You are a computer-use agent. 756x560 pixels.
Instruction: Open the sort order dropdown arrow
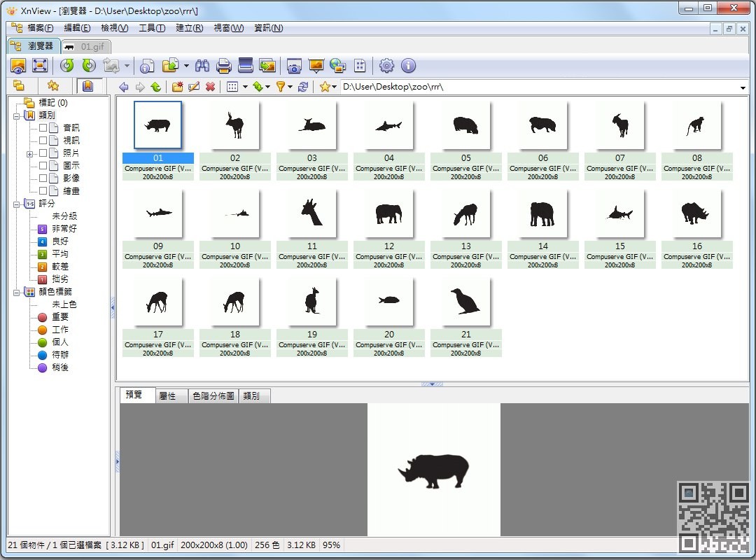point(268,87)
